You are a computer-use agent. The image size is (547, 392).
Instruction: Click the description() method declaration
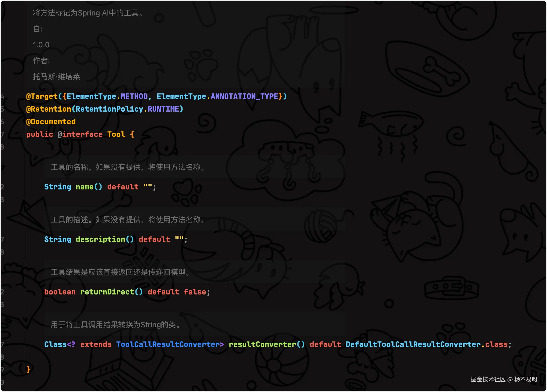[100, 239]
